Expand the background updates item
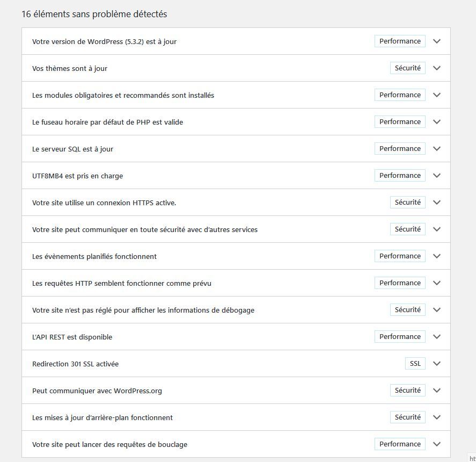 click(437, 417)
